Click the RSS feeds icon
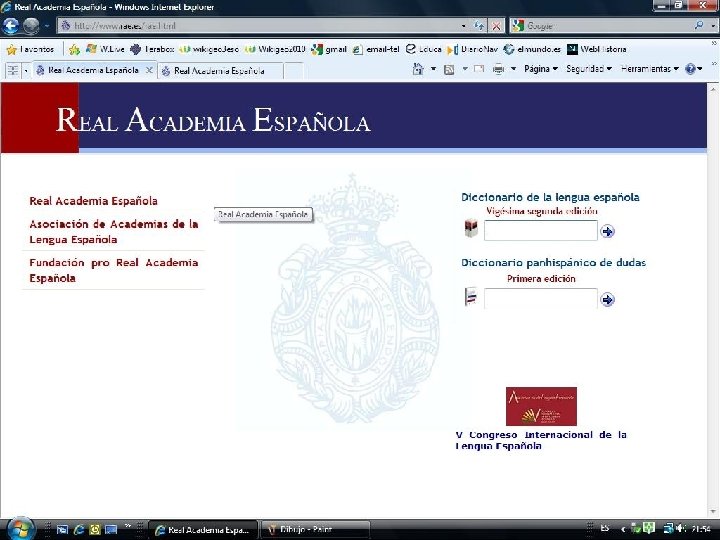Screen dimensions: 720x540 (x=449, y=69)
